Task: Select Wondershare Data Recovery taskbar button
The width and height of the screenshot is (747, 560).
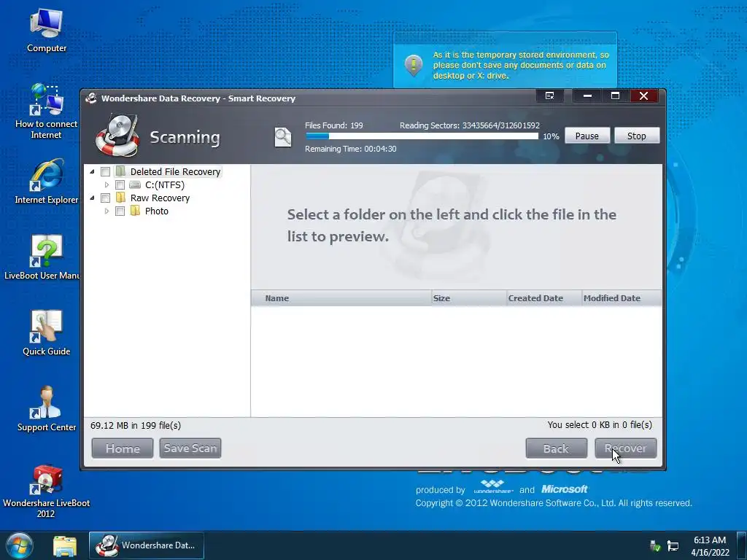Action: pyautogui.click(x=147, y=545)
